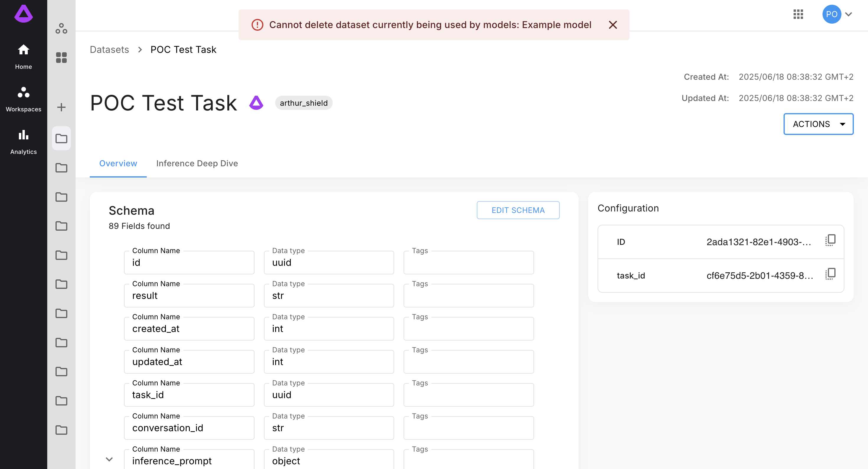Viewport: 868px width, 469px height.
Task: Click the plus icon in the secondary sidebar
Action: point(61,107)
